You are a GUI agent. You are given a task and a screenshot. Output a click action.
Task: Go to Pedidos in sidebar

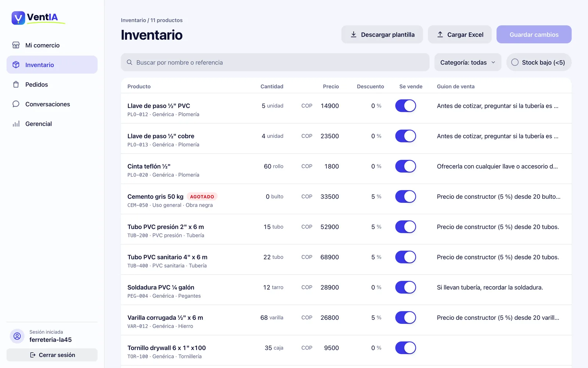coord(52,85)
